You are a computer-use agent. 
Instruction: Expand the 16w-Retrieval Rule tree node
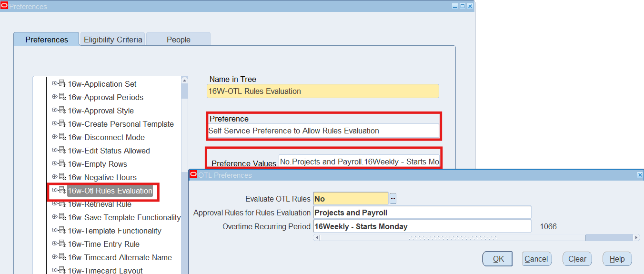[x=54, y=203]
